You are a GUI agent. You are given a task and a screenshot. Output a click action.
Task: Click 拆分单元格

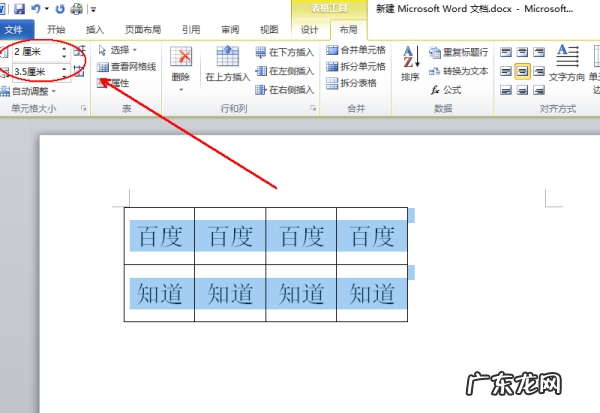356,67
